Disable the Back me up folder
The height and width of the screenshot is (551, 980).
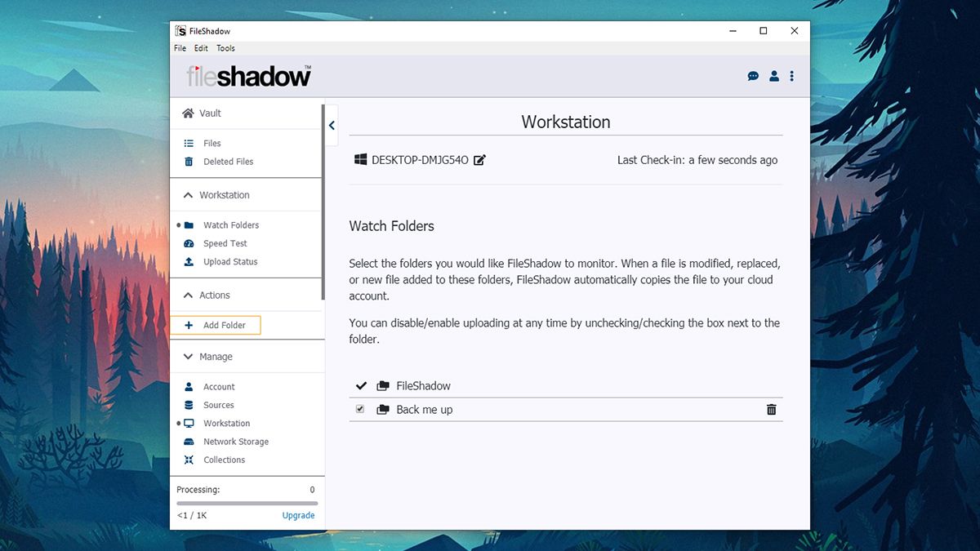(x=360, y=409)
